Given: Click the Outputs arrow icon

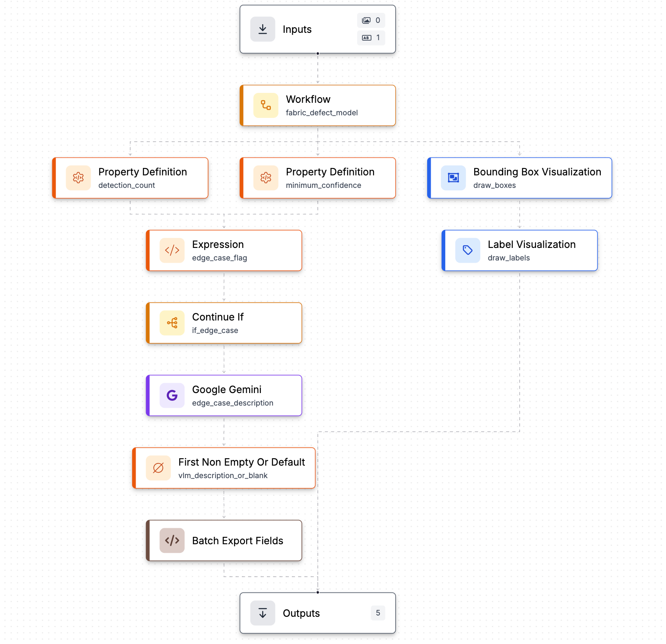Looking at the screenshot, I should click(x=263, y=613).
